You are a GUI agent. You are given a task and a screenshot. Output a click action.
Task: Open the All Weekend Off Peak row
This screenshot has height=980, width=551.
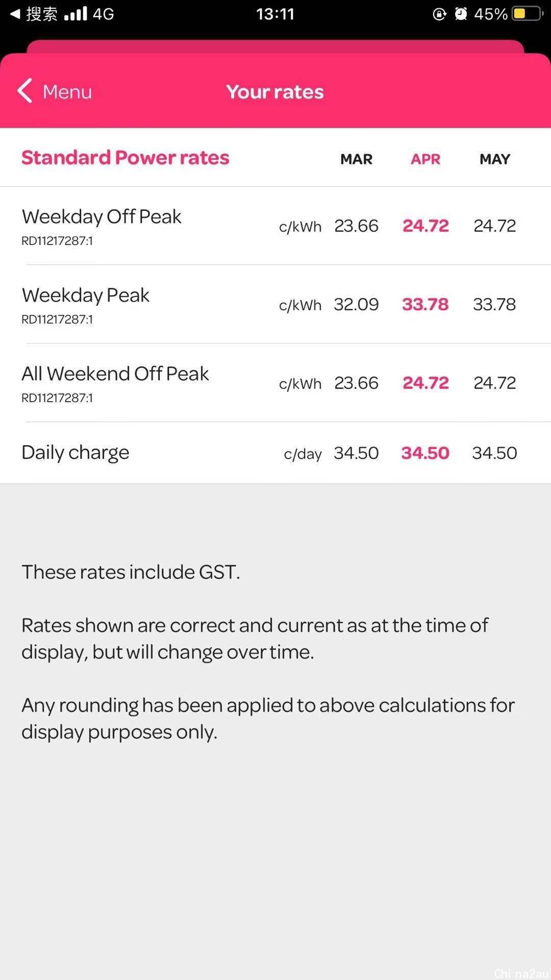pyautogui.click(x=275, y=383)
